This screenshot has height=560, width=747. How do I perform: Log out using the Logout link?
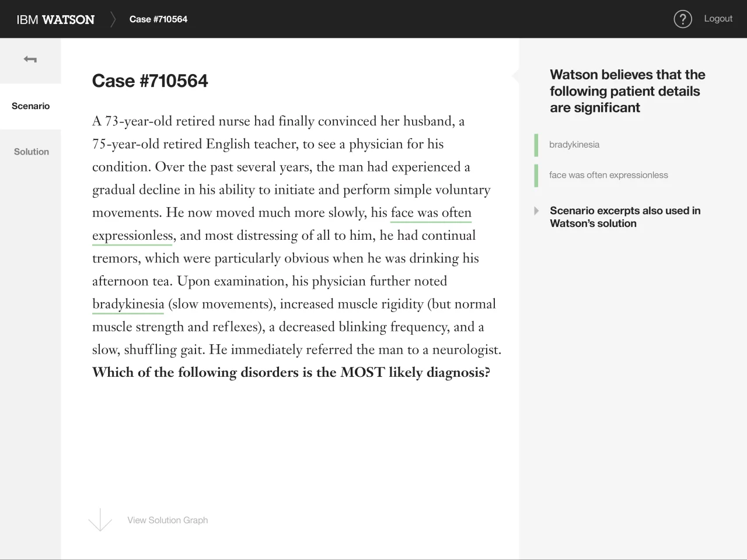[x=718, y=19]
